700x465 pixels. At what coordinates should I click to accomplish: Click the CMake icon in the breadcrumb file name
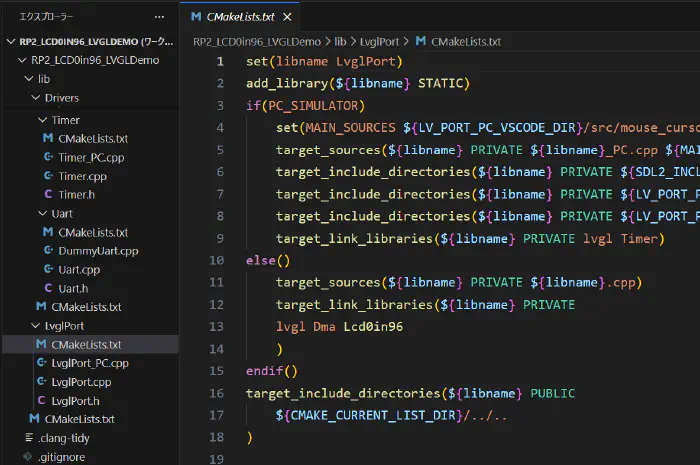[420, 41]
